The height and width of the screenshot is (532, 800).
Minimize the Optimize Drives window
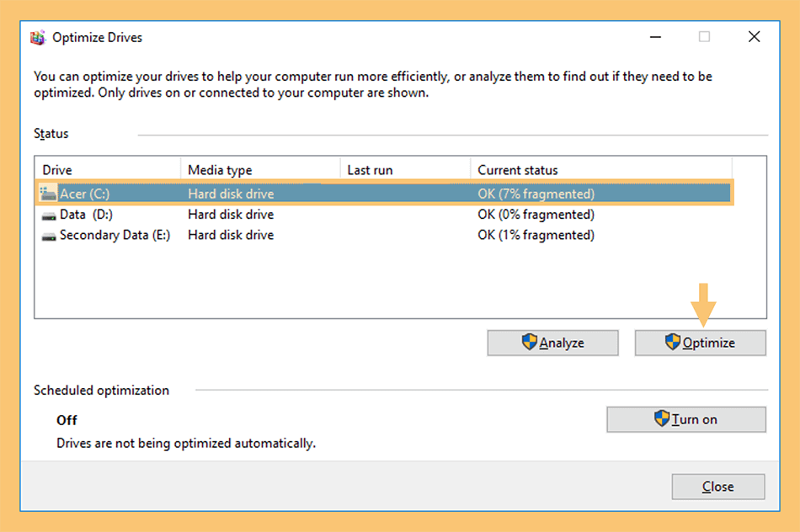tap(656, 37)
